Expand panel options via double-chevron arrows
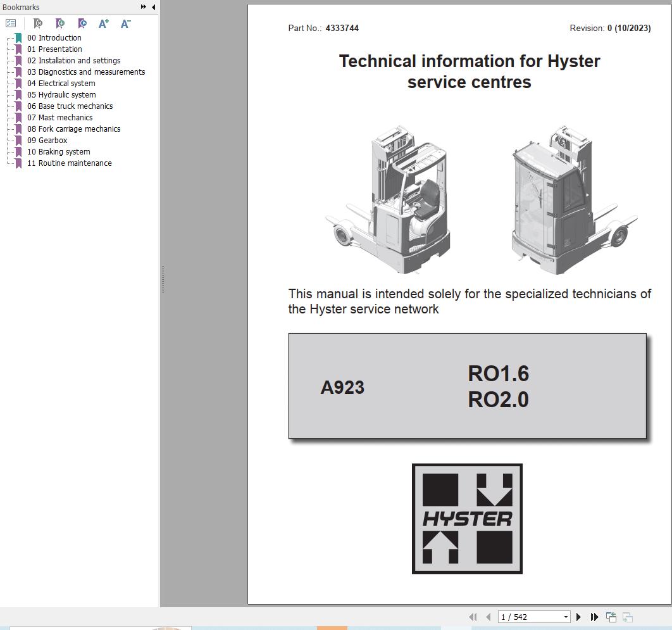 click(143, 7)
